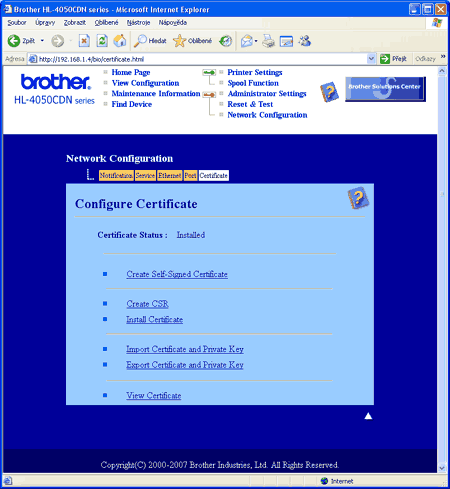
Task: Click the white up-arrow back-to-top triangle
Action: (368, 416)
